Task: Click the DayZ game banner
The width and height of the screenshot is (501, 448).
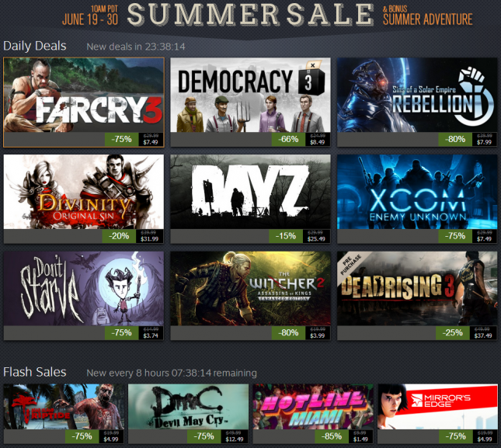Action: coord(250,192)
